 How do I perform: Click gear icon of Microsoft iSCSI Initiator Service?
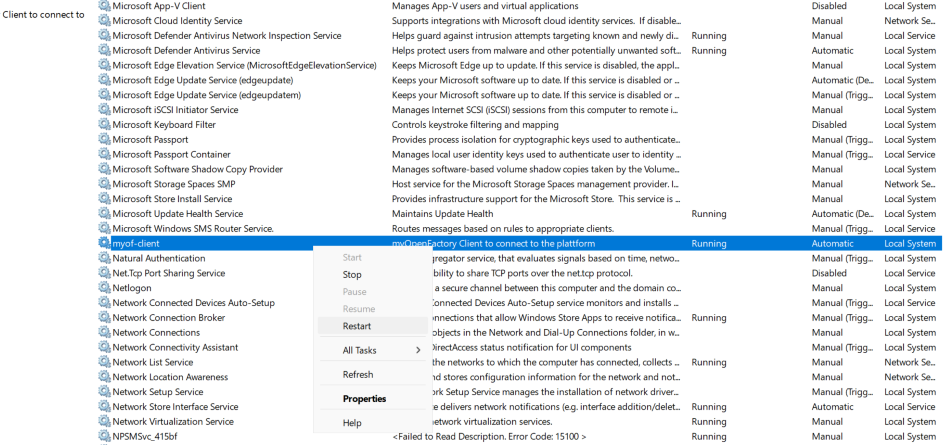click(105, 110)
